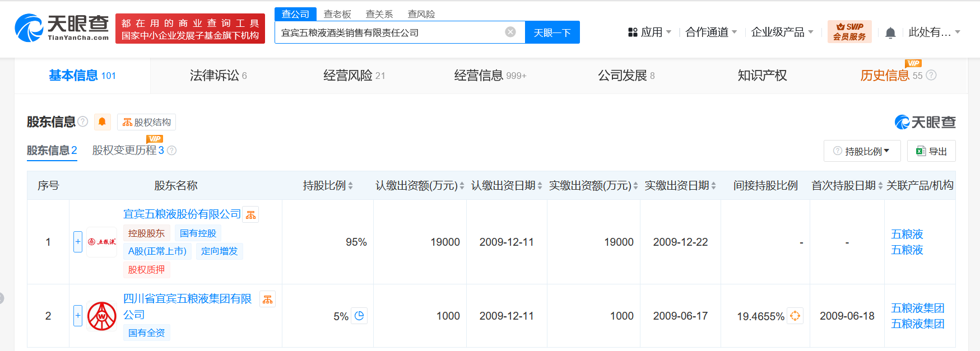Sort by 持股比例 column arrows
Viewport: 980px width, 351px height.
coord(351,186)
